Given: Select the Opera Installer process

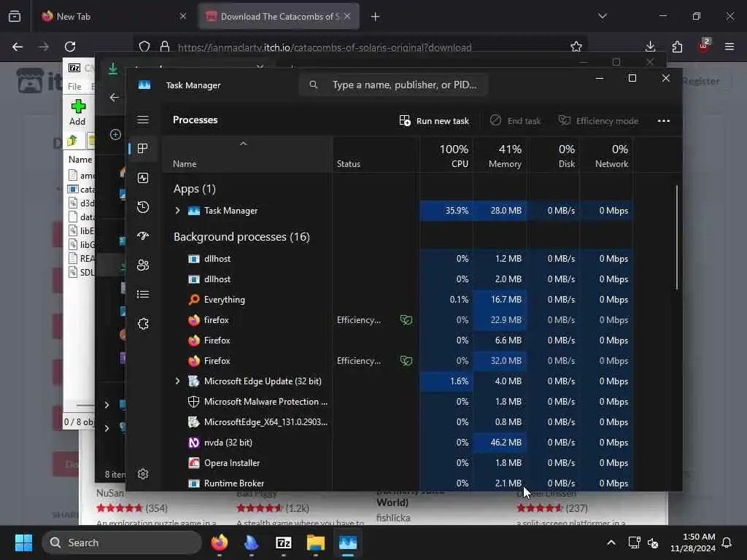Looking at the screenshot, I should coord(398,463).
